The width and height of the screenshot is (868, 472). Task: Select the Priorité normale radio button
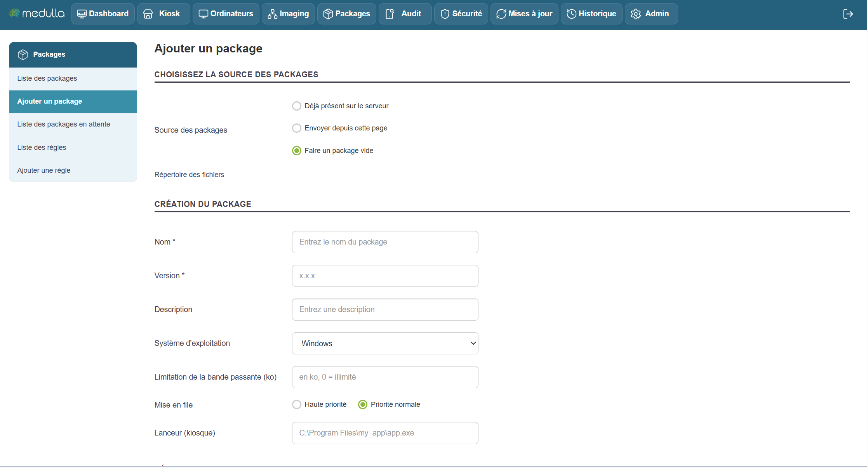363,404
